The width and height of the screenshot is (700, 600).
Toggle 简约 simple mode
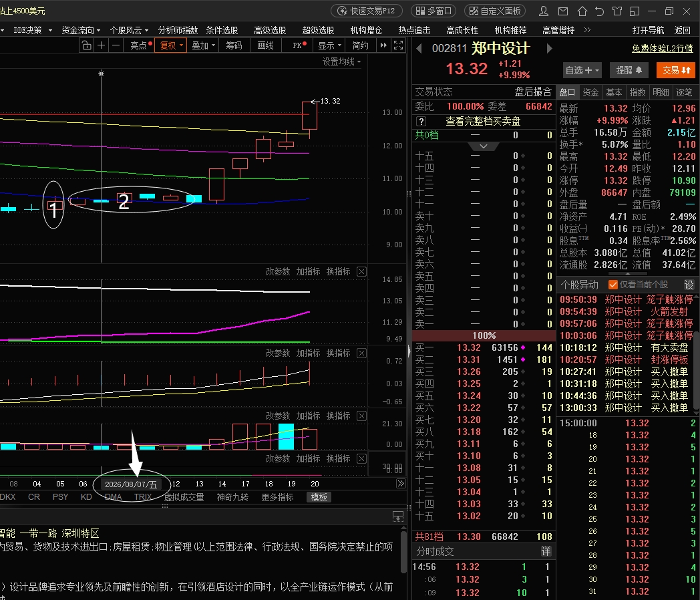pos(360,45)
